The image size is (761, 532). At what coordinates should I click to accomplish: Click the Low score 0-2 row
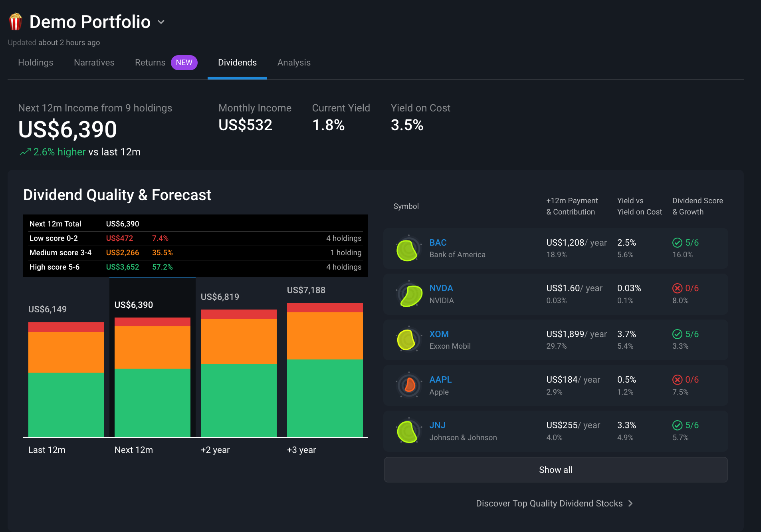[x=196, y=238]
